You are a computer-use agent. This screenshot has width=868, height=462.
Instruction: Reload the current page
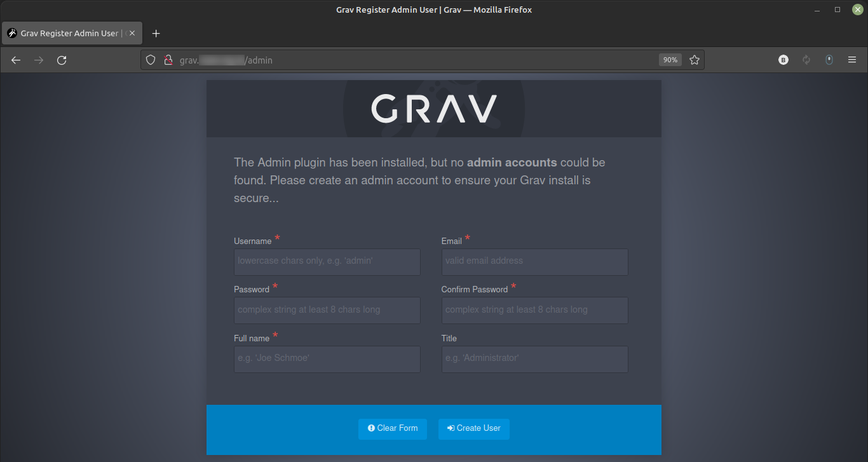tap(62, 60)
